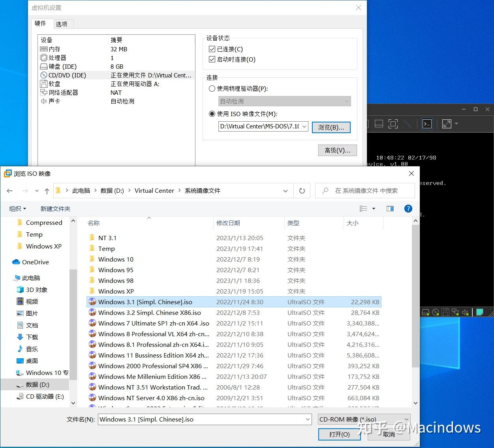Toggle the preview pane icon

tap(390, 209)
